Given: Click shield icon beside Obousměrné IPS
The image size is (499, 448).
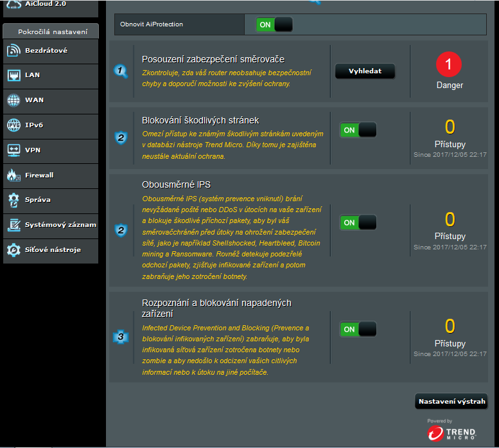Looking at the screenshot, I should tap(121, 230).
